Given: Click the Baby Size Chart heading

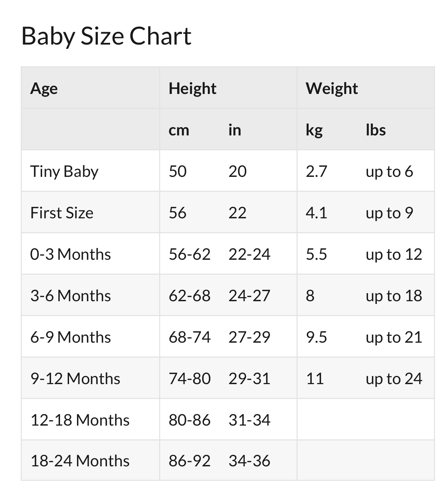Looking at the screenshot, I should coord(106,36).
